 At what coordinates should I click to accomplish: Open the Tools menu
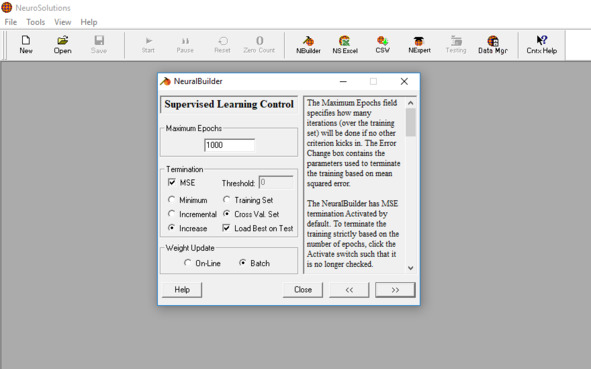(x=35, y=22)
